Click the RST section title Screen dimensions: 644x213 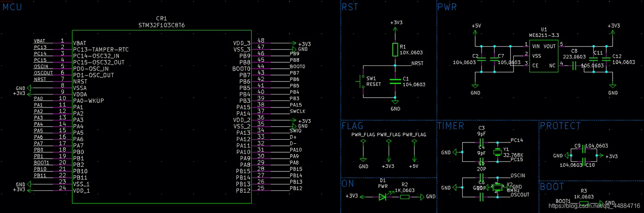tap(350, 7)
